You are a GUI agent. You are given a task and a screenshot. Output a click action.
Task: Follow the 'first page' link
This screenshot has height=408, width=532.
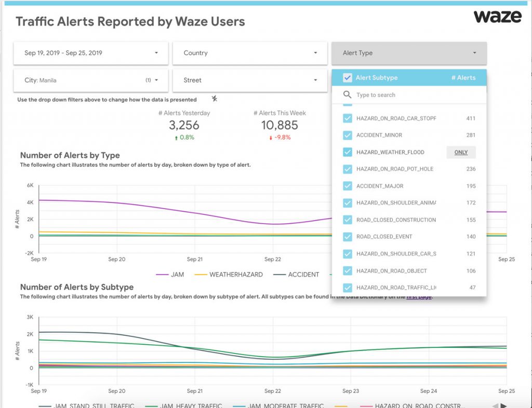coord(418,297)
